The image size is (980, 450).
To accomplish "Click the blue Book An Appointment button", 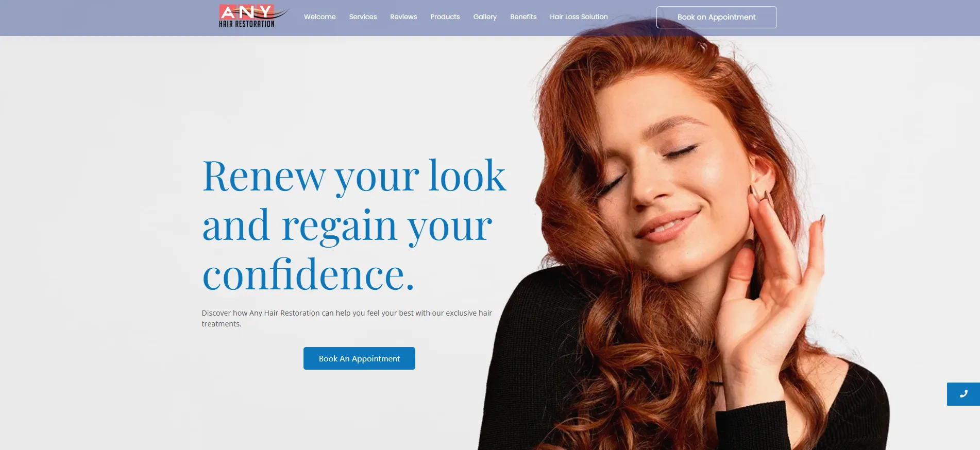I will [359, 358].
